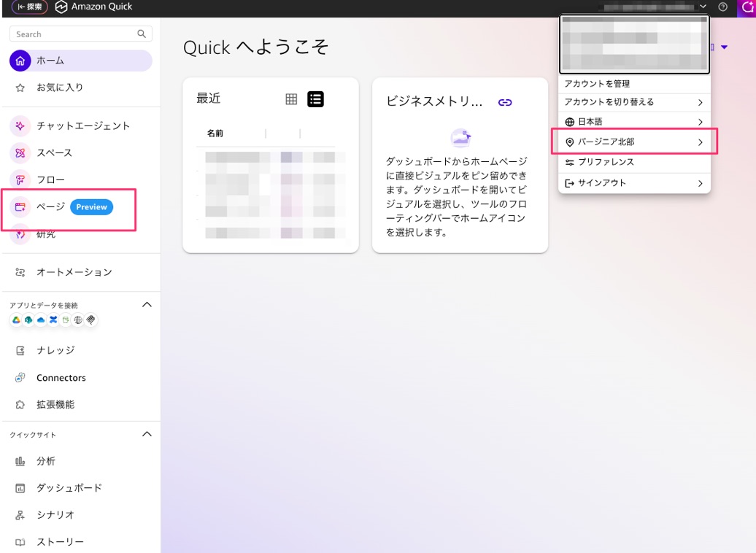
Task: Click the help question mark icon
Action: 722,7
